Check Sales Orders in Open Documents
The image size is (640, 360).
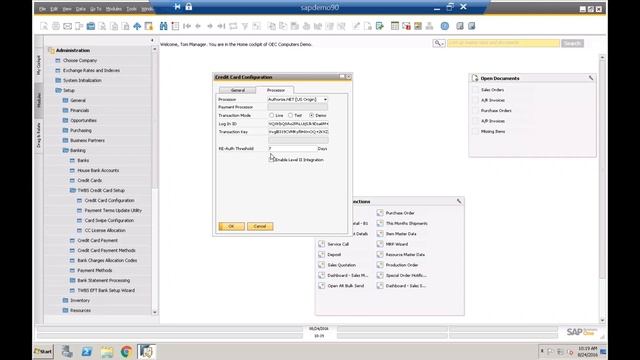(475, 90)
